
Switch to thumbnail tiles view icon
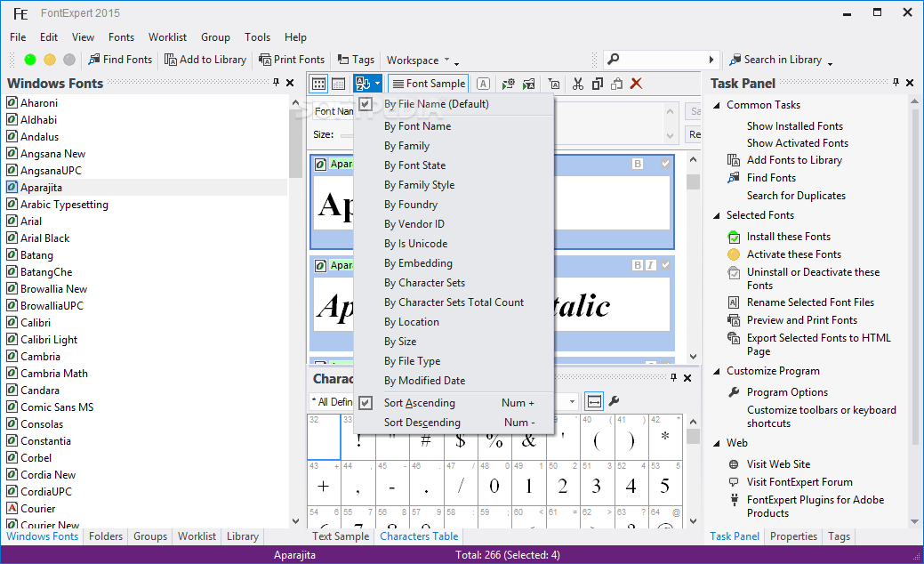click(318, 84)
